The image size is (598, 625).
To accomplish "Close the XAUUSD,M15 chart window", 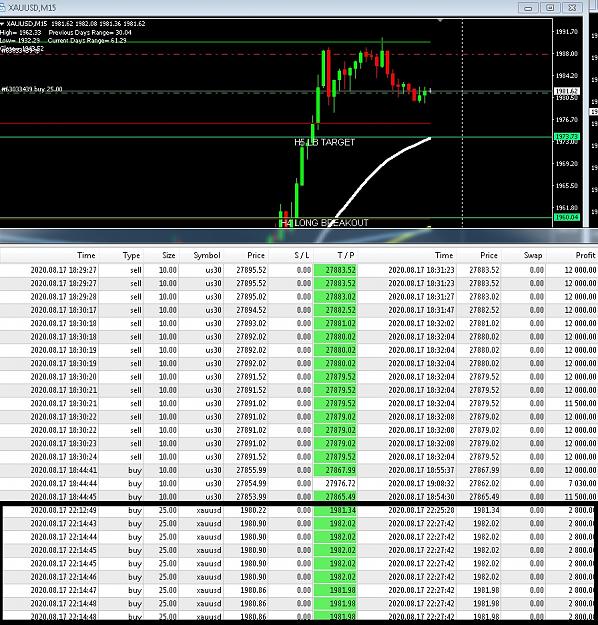I will (x=572, y=8).
